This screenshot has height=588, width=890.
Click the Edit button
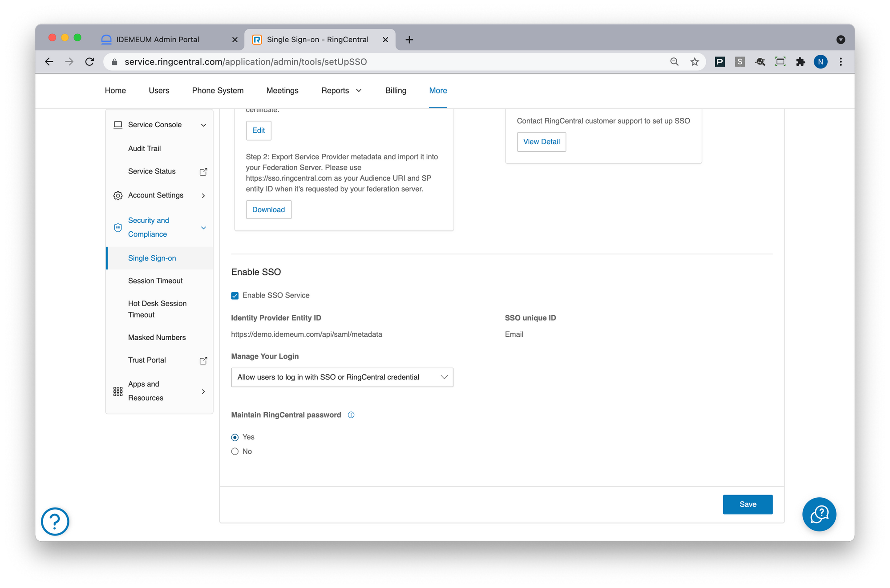coord(259,130)
